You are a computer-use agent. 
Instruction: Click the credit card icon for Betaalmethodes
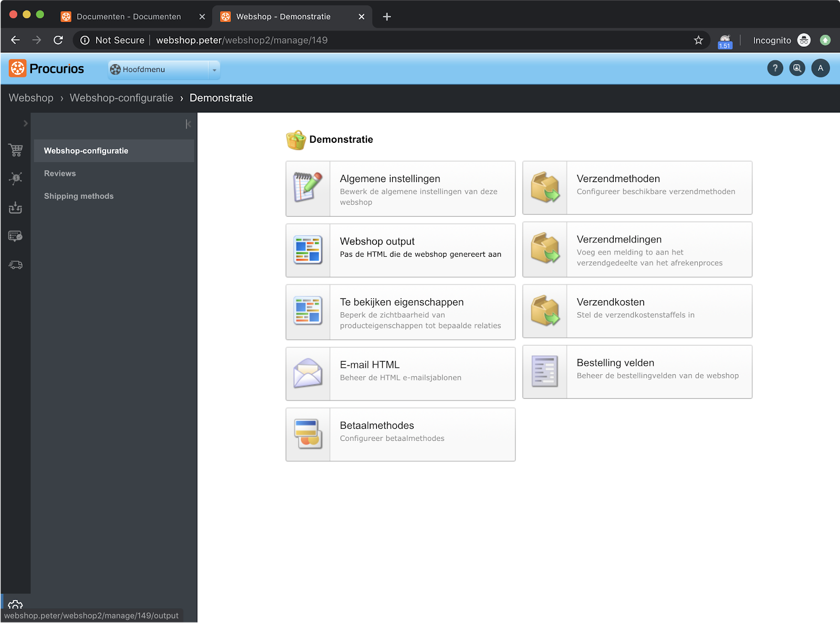[x=308, y=434]
